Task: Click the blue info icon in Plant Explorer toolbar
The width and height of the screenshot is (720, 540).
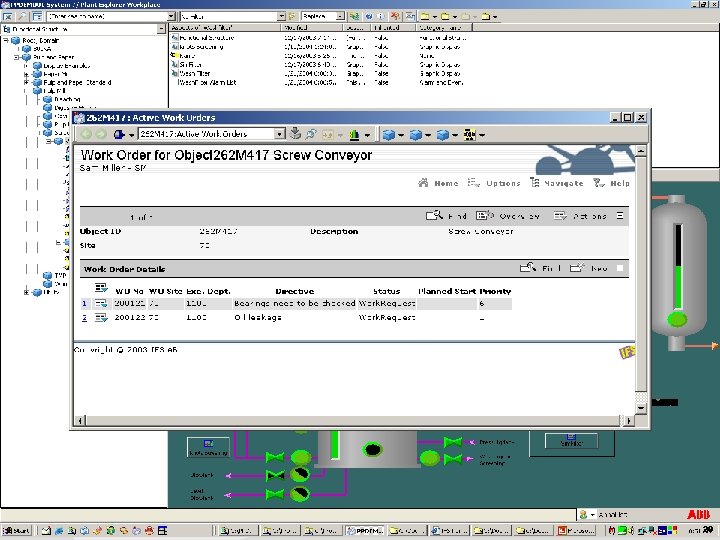Action: (x=380, y=17)
